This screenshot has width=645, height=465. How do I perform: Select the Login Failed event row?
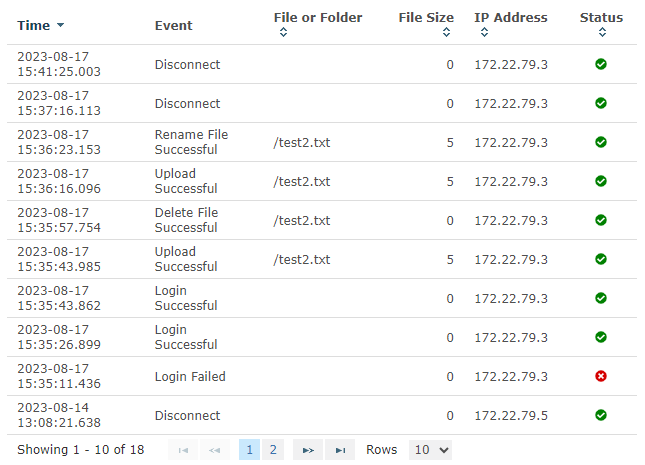point(322,376)
